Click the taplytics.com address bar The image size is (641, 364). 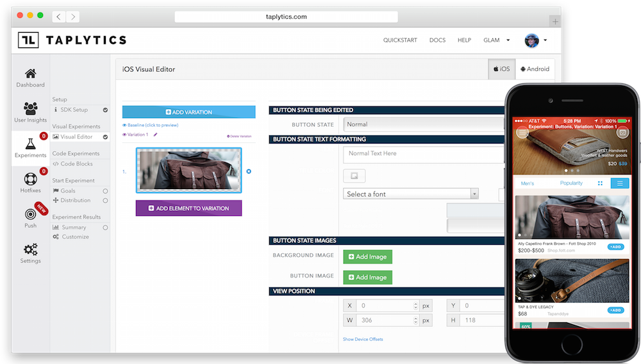[x=286, y=17]
